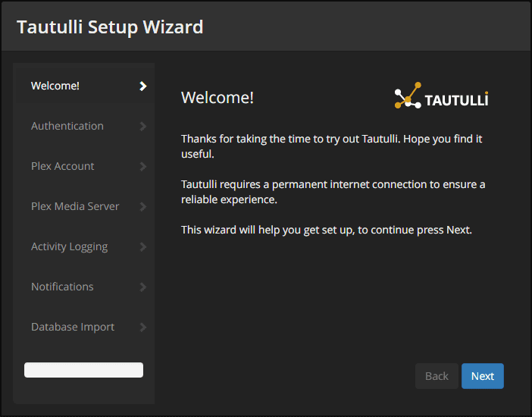Click the Tautulli Setup Wizard title
The height and width of the screenshot is (417, 532).
tap(110, 27)
